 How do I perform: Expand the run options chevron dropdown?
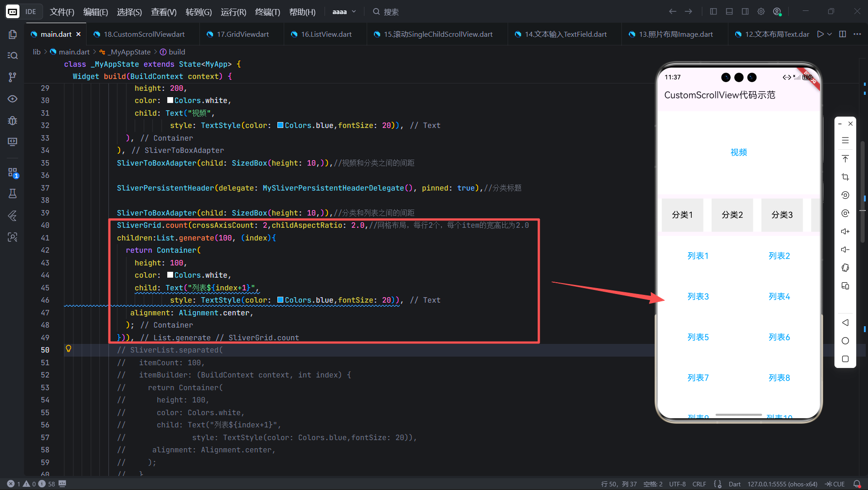pyautogui.click(x=829, y=34)
